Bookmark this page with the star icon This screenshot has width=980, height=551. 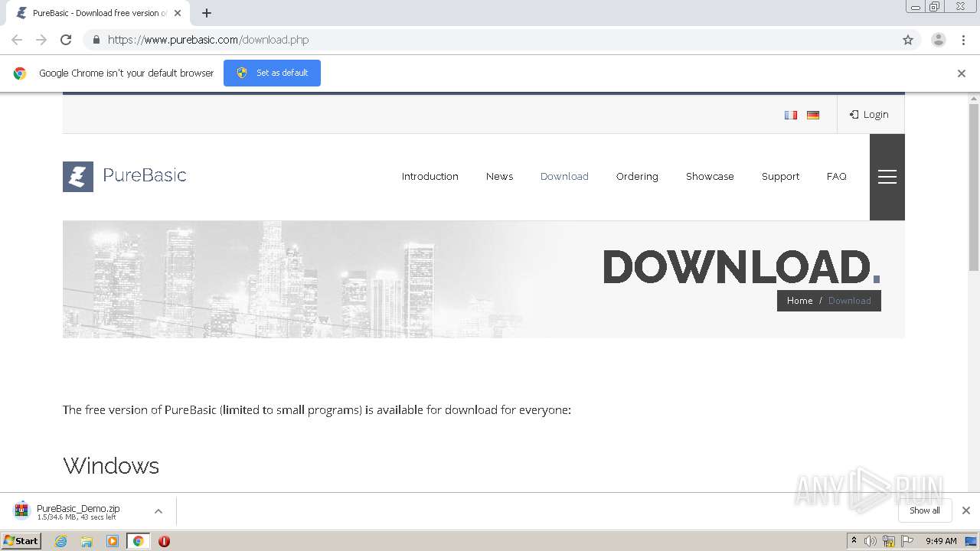pos(908,40)
